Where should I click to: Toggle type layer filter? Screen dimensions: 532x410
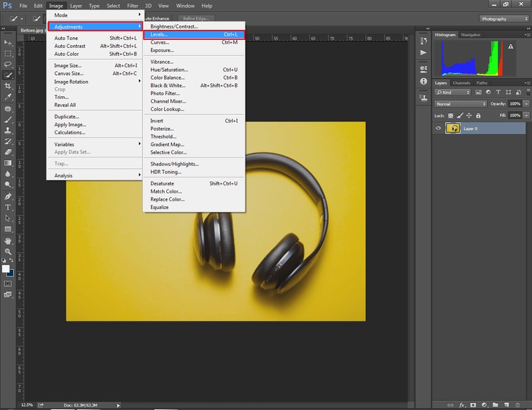click(498, 92)
